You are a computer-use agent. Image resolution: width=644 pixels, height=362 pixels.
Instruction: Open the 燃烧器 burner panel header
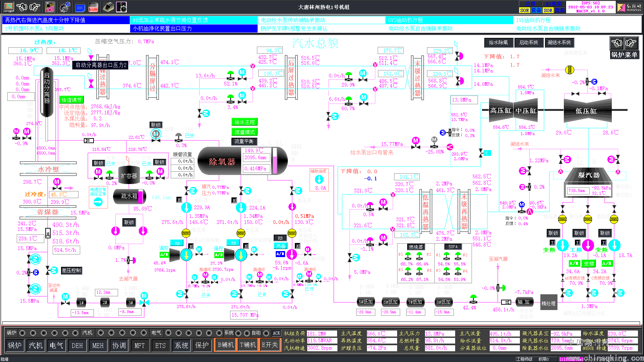click(416, 247)
